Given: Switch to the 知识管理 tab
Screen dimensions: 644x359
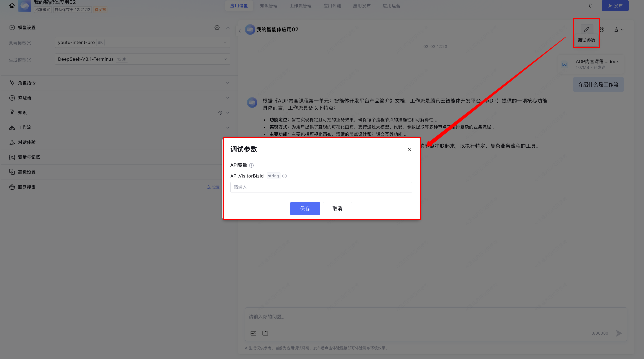Looking at the screenshot, I should [x=269, y=6].
